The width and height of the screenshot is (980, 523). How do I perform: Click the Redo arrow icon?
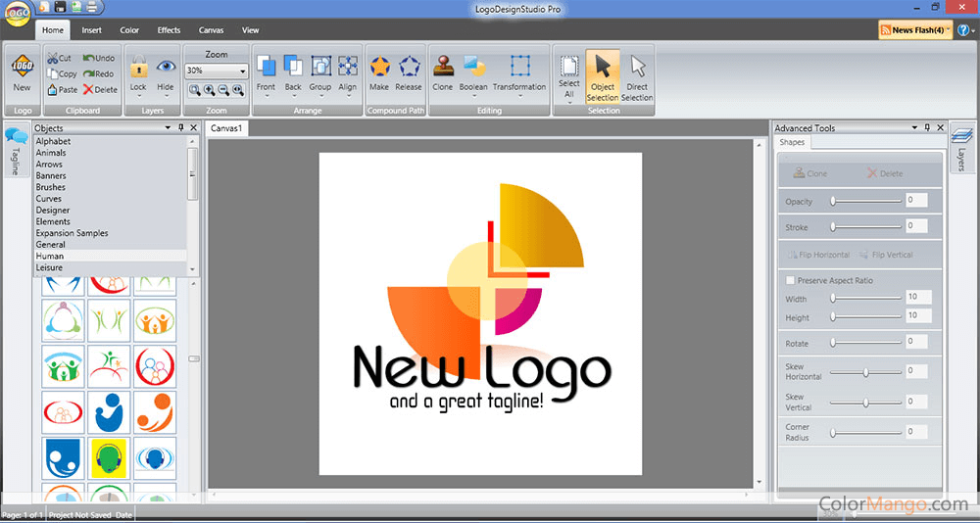88,73
